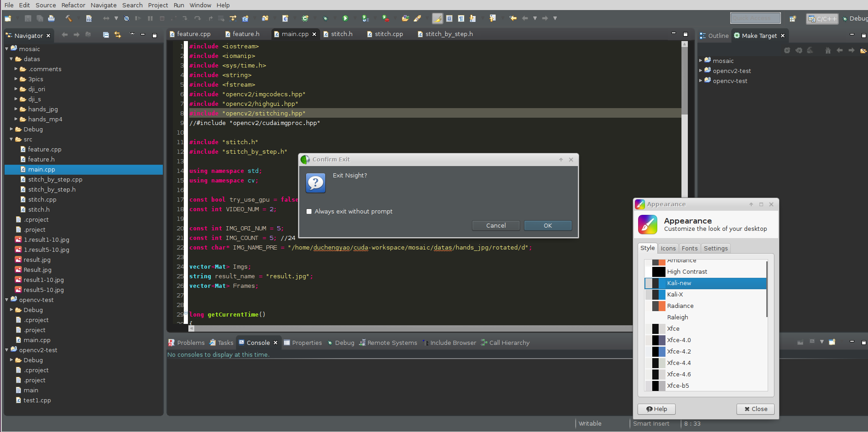
Task: Expand the hands_jpg folder
Action: [16, 109]
